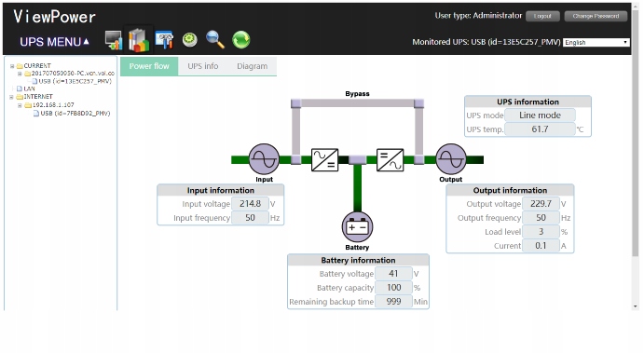The image size is (644, 353).
Task: Click the UPS mode Line mode value
Action: [x=540, y=115]
